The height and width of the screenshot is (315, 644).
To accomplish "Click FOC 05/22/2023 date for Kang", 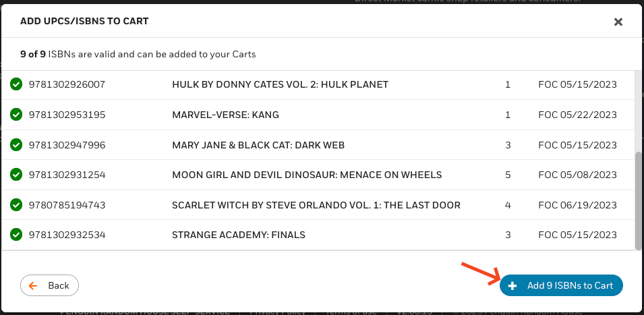I will click(577, 115).
